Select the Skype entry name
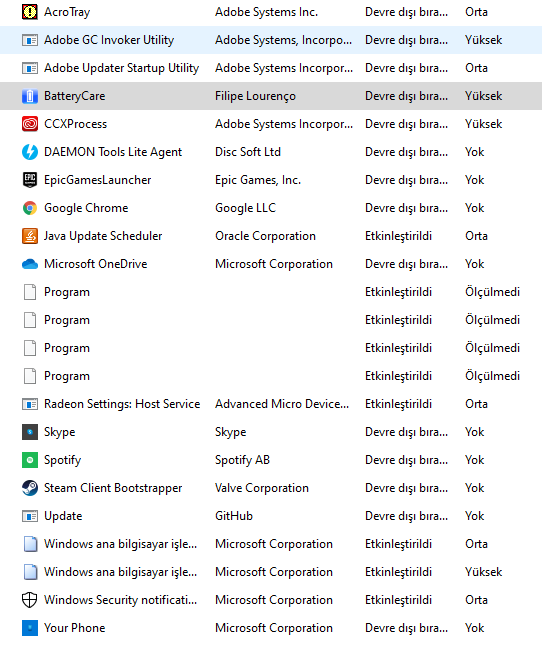The image size is (542, 654). coord(60,432)
